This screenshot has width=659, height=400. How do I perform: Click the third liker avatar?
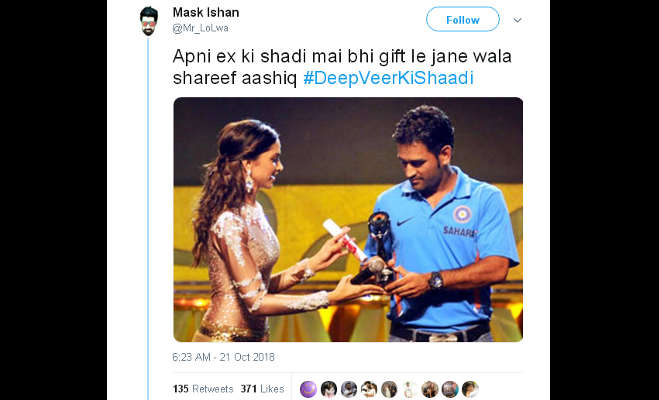point(349,389)
